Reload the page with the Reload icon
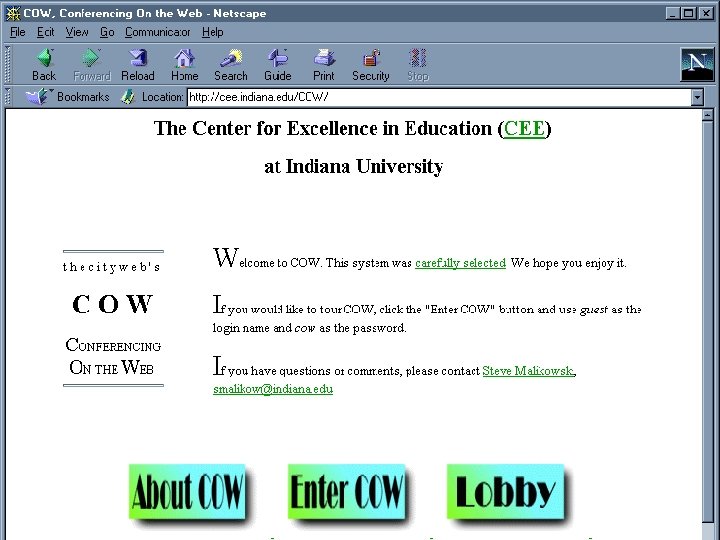Screen dimensions: 720x540 point(138,65)
